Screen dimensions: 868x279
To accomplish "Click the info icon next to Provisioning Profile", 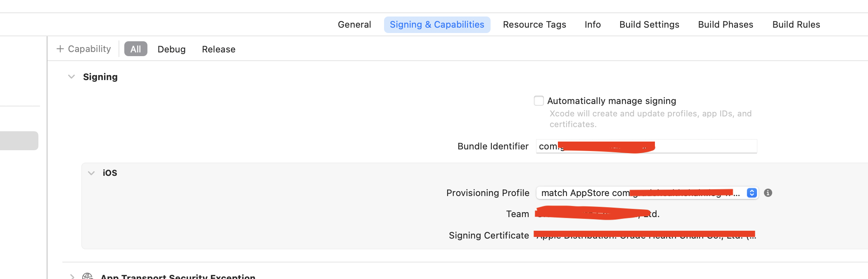I will pyautogui.click(x=768, y=193).
